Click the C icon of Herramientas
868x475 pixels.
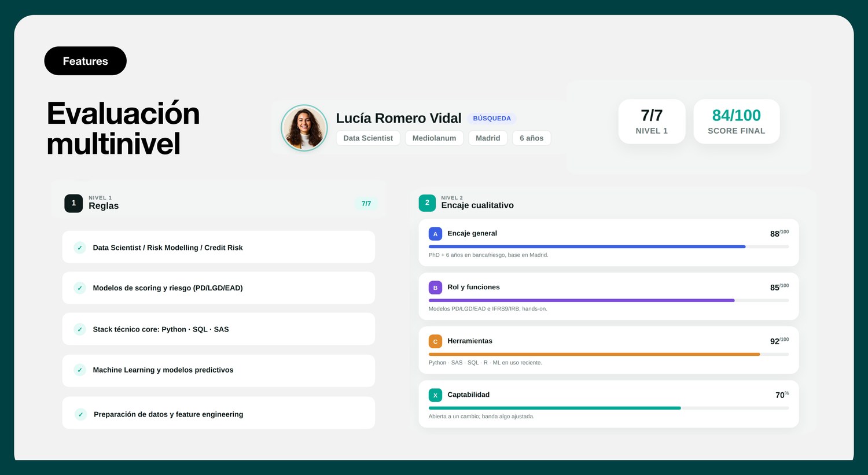point(435,341)
